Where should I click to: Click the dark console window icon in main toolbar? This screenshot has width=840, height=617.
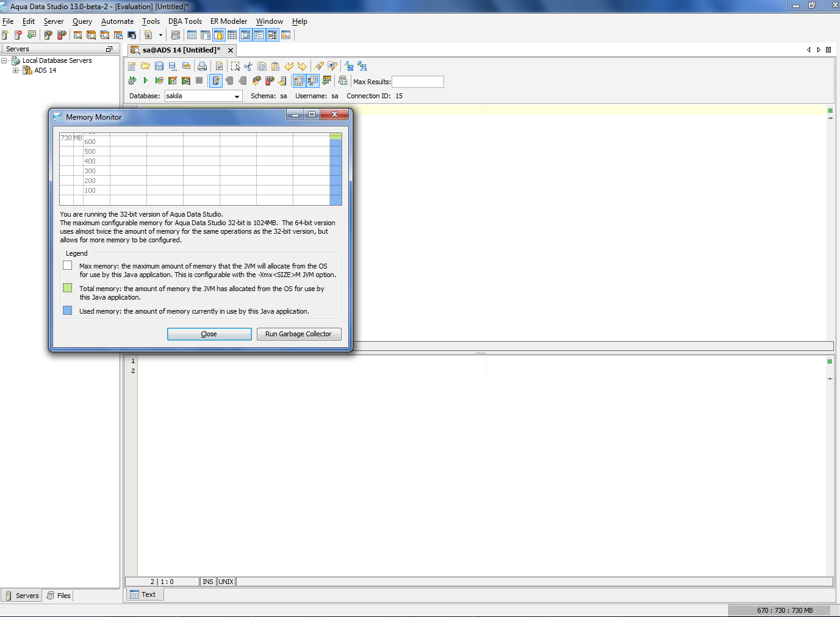tap(131, 35)
